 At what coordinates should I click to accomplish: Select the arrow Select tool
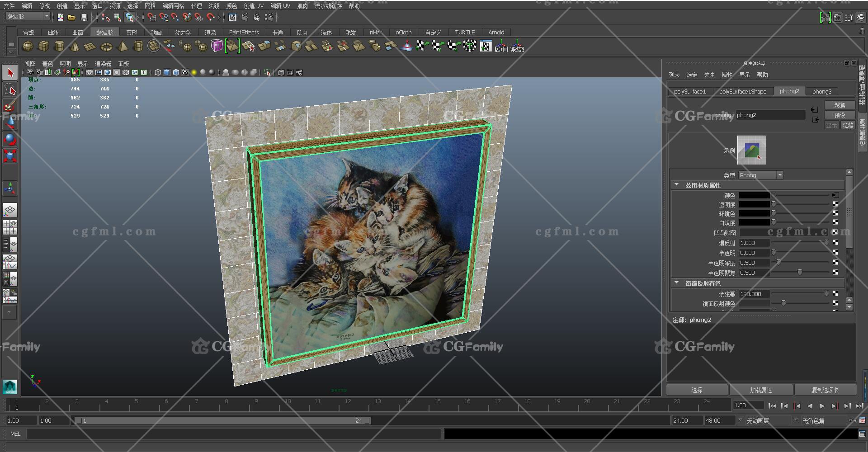(x=10, y=73)
